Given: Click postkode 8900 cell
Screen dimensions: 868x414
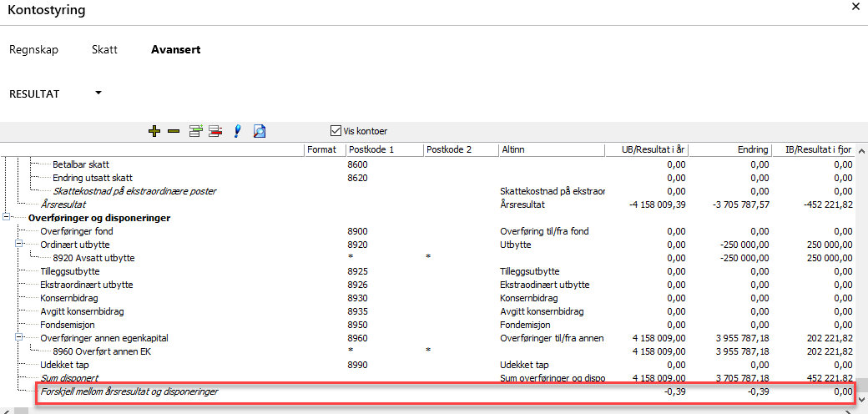Looking at the screenshot, I should (357, 231).
